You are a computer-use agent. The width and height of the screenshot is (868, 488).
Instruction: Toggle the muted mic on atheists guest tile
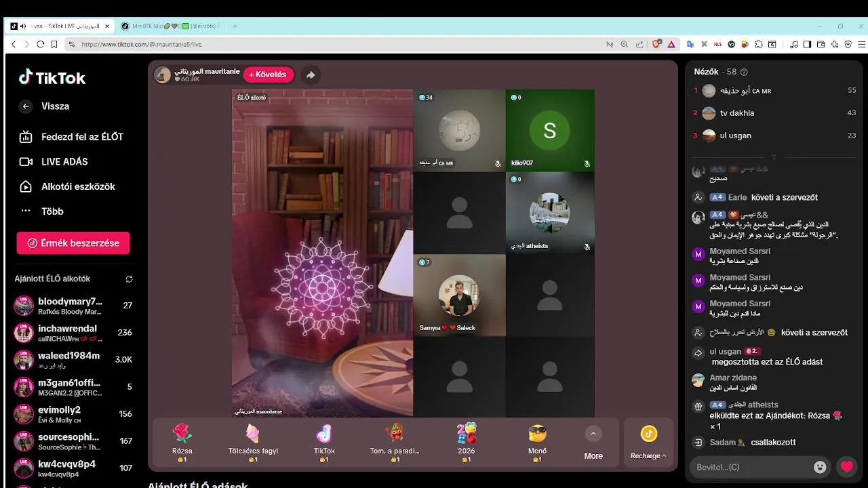pyautogui.click(x=587, y=247)
